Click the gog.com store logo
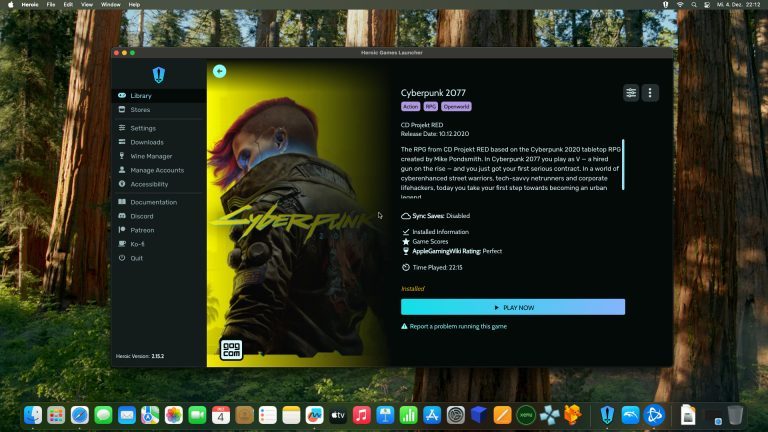This screenshot has width=768, height=432. pos(231,349)
